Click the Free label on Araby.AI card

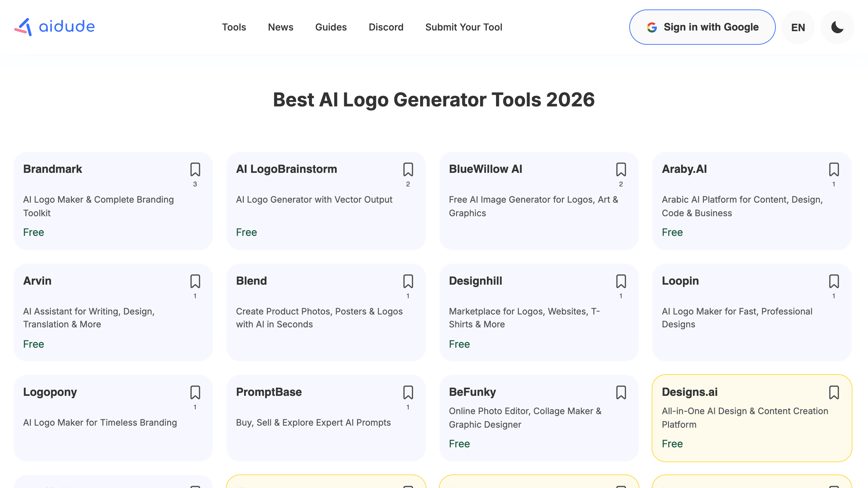tap(672, 232)
